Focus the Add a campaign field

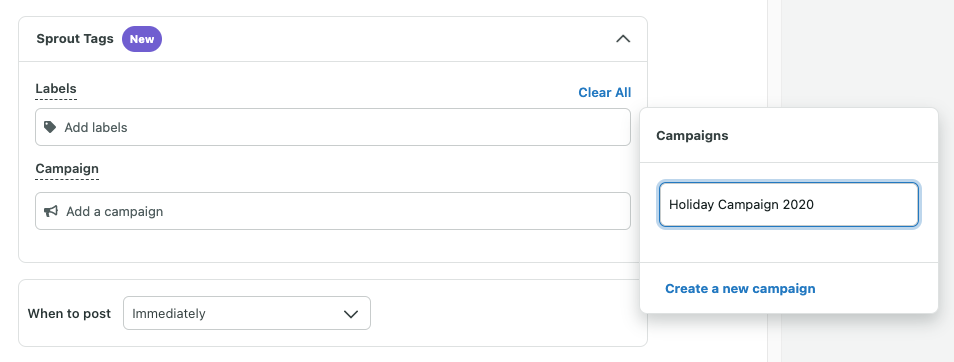(333, 211)
